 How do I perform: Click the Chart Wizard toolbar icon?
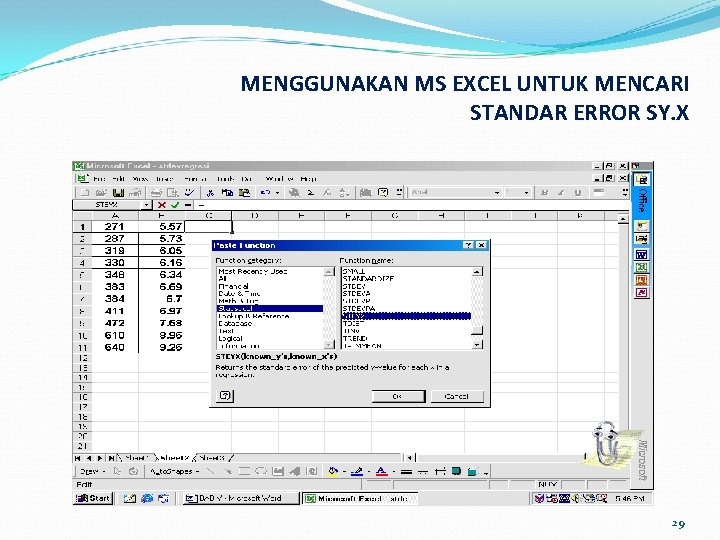(x=366, y=193)
